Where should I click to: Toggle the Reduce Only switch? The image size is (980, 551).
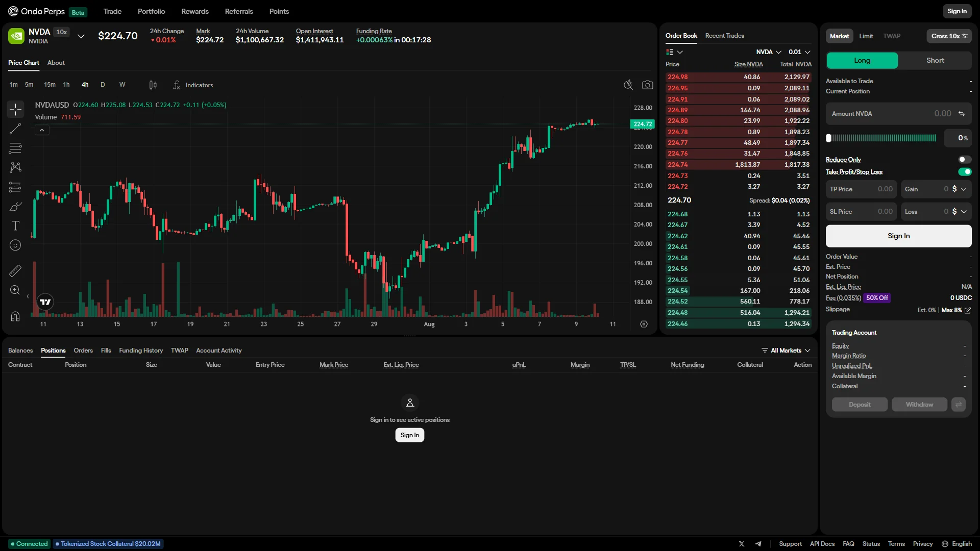pos(965,160)
